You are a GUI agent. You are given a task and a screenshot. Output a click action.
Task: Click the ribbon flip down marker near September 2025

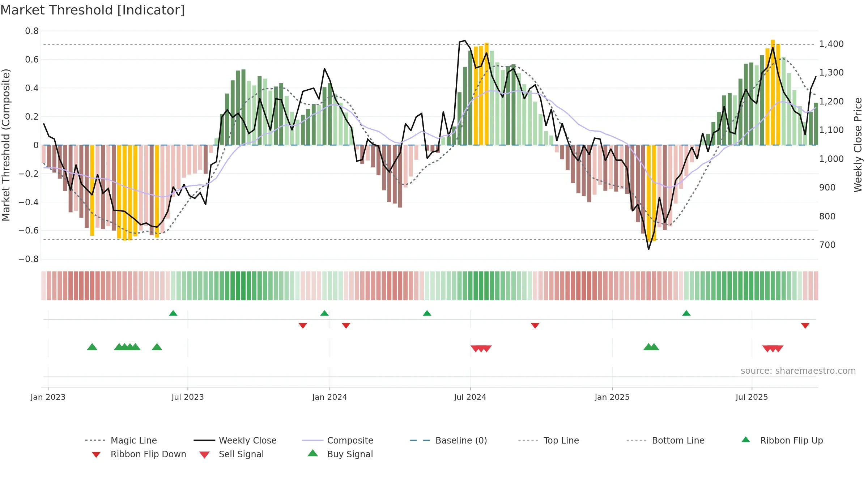(805, 326)
